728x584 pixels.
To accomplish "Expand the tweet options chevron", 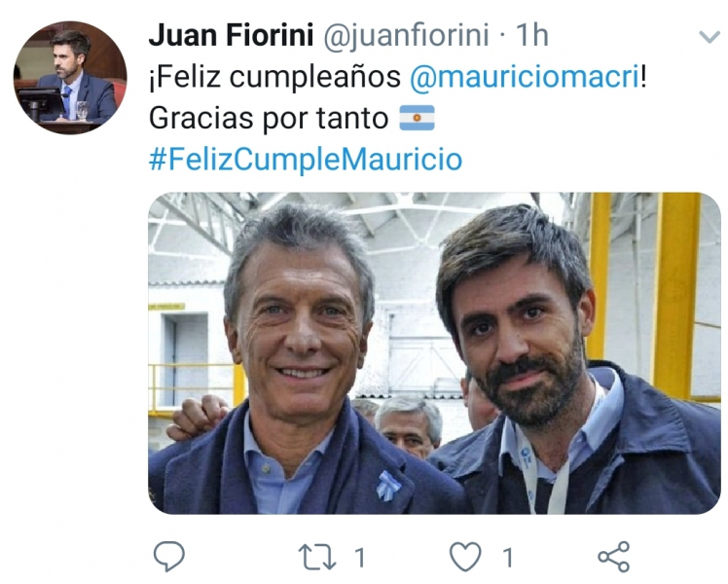I will point(710,37).
